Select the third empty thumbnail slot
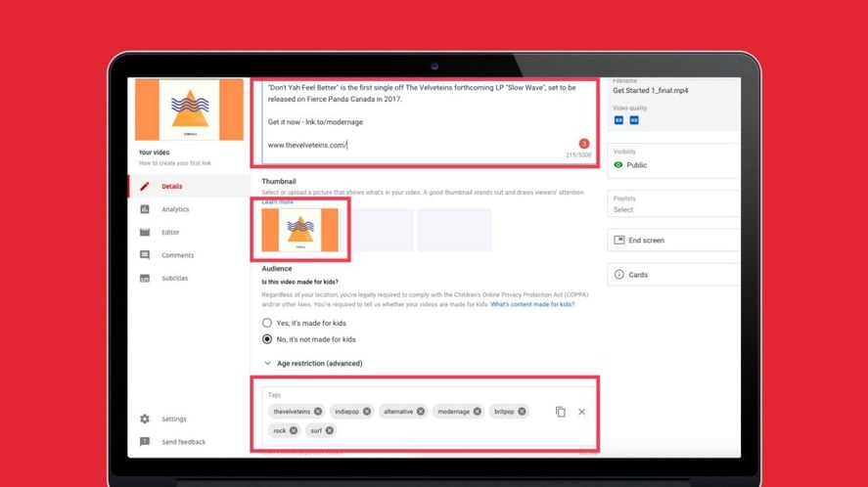 click(454, 230)
